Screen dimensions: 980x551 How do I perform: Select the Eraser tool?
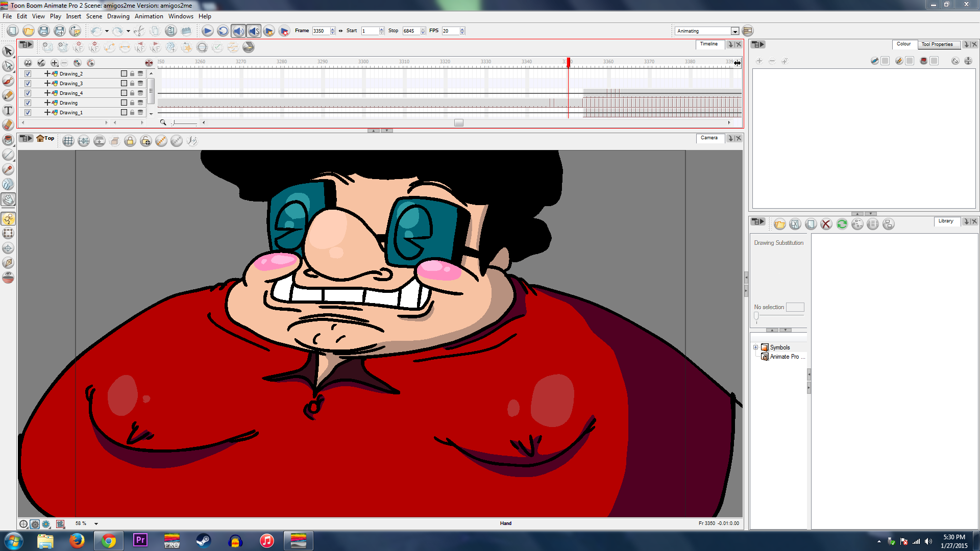[x=8, y=125]
